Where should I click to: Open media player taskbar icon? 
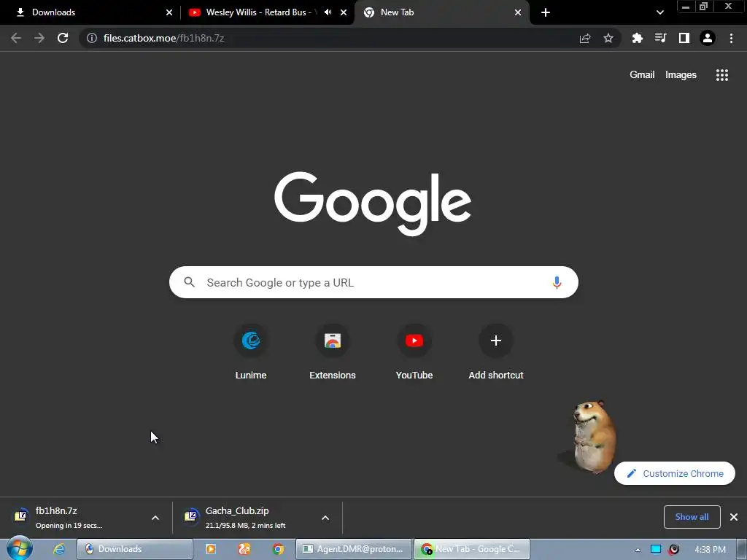(x=211, y=549)
